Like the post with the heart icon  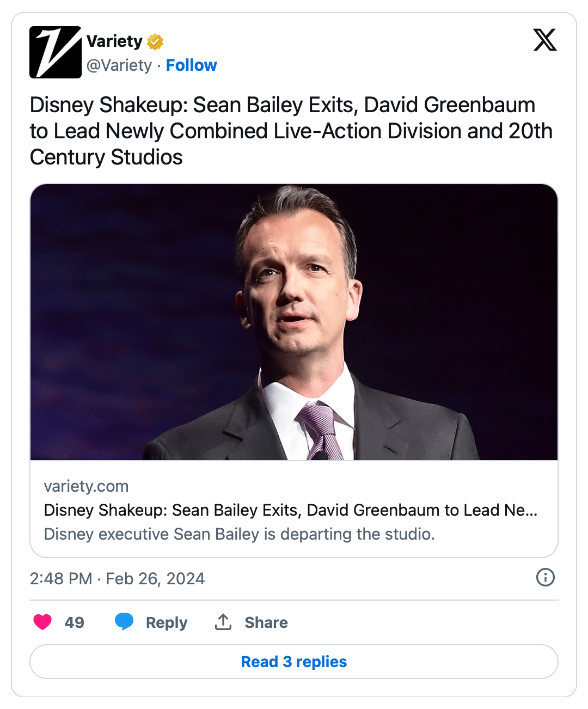pyautogui.click(x=42, y=622)
